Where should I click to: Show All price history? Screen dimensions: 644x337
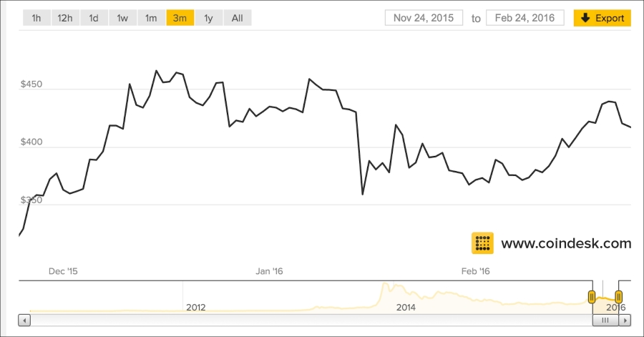(x=238, y=18)
